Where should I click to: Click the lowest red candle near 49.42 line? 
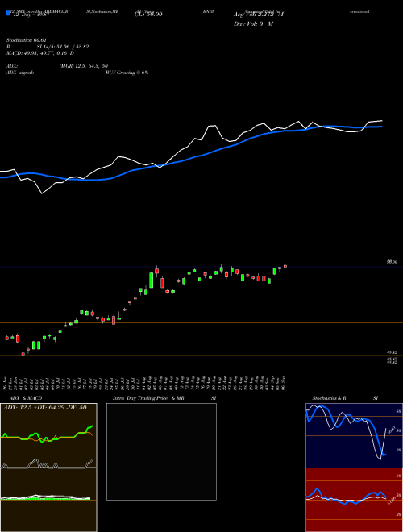tap(23, 354)
